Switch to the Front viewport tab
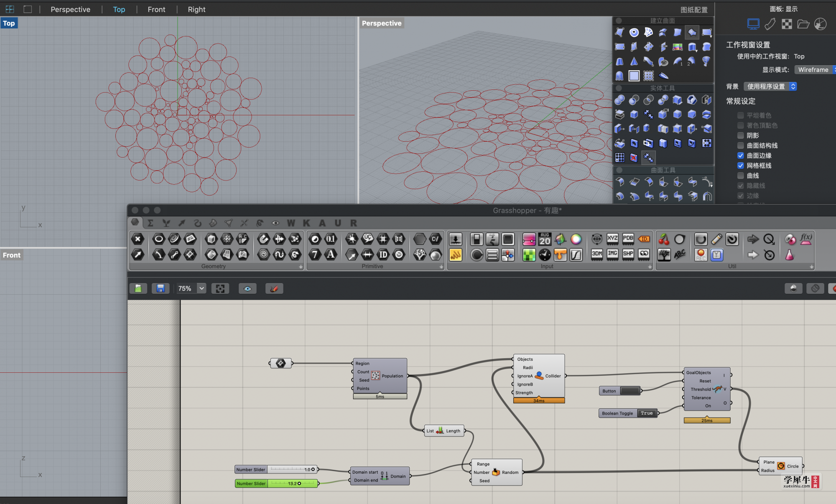 point(156,9)
